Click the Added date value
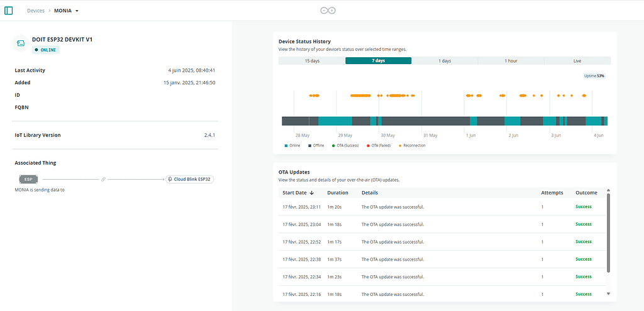This screenshot has width=644, height=311. click(x=189, y=82)
